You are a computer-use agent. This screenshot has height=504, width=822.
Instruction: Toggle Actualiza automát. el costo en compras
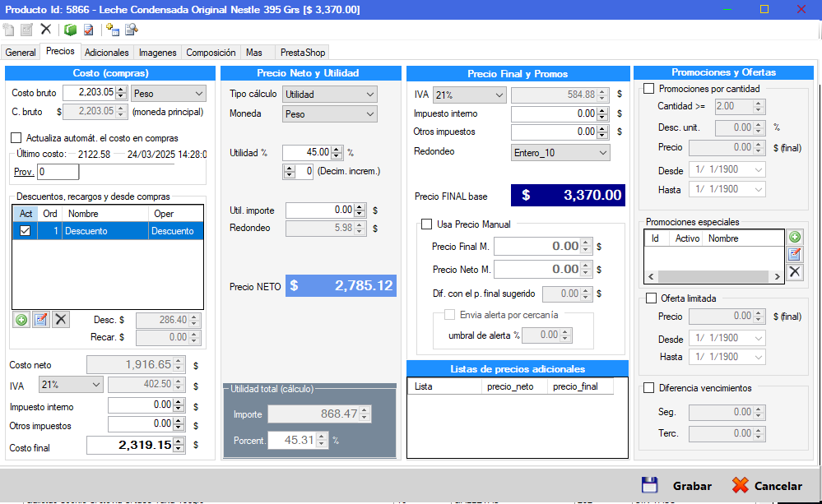point(16,138)
